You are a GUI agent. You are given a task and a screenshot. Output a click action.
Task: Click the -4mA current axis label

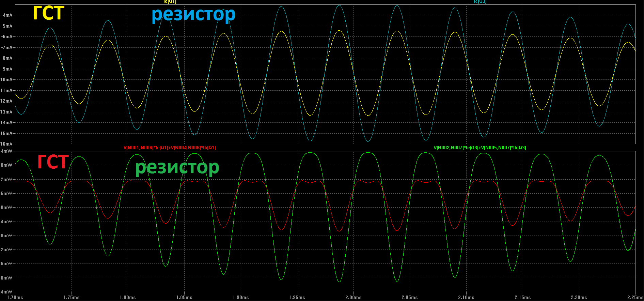[6, 15]
